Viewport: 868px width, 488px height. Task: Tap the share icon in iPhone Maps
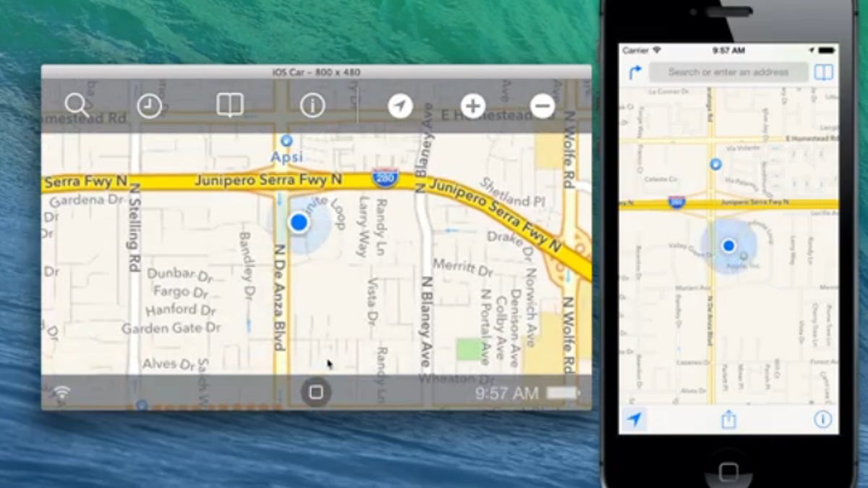coord(729,419)
